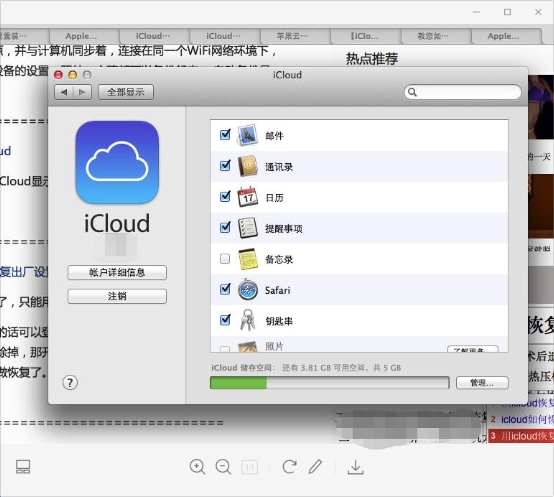Enable the 照片 checkbox
The width and height of the screenshot is (554, 497).
[x=225, y=349]
